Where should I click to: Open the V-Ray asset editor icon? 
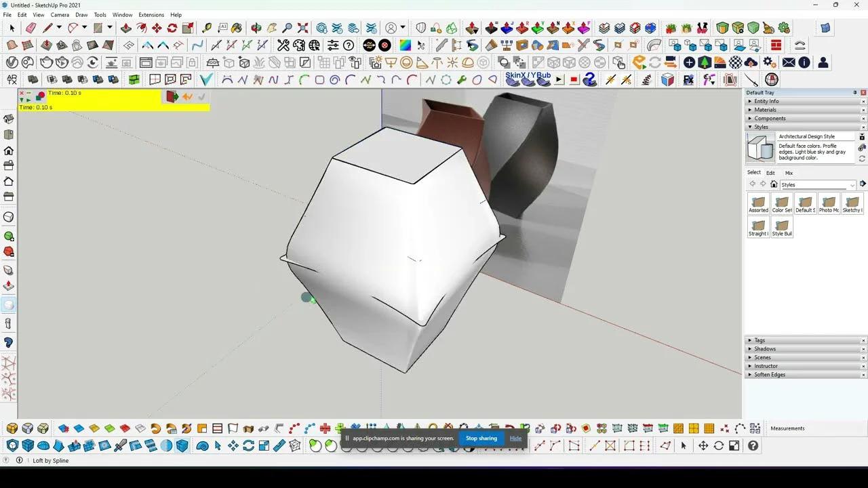(x=12, y=62)
